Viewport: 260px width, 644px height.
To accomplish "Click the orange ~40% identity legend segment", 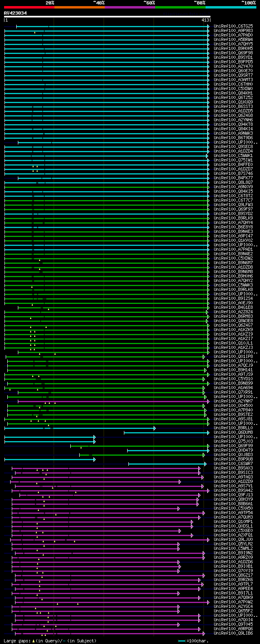I will [80, 7].
